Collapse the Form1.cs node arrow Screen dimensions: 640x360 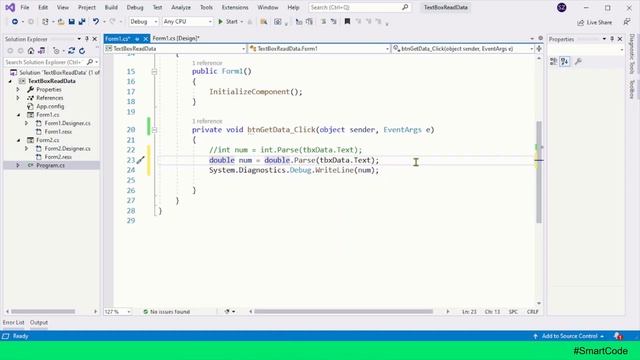(x=18, y=115)
